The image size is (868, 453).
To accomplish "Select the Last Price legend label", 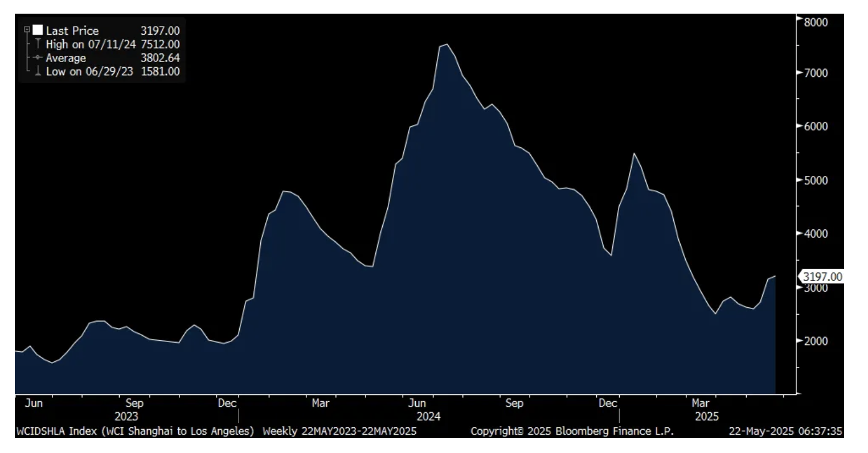I will [72, 31].
